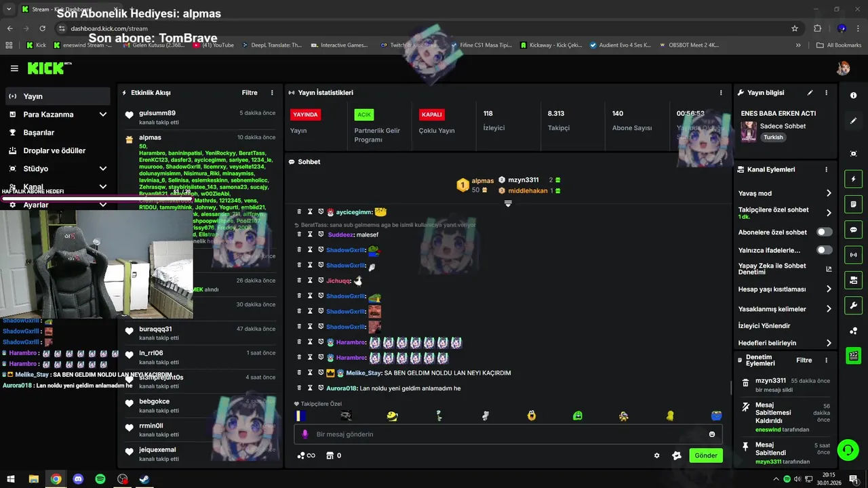Toggle Abonelere özel sohbet switch
The height and width of the screenshot is (488, 868).
pyautogui.click(x=824, y=232)
